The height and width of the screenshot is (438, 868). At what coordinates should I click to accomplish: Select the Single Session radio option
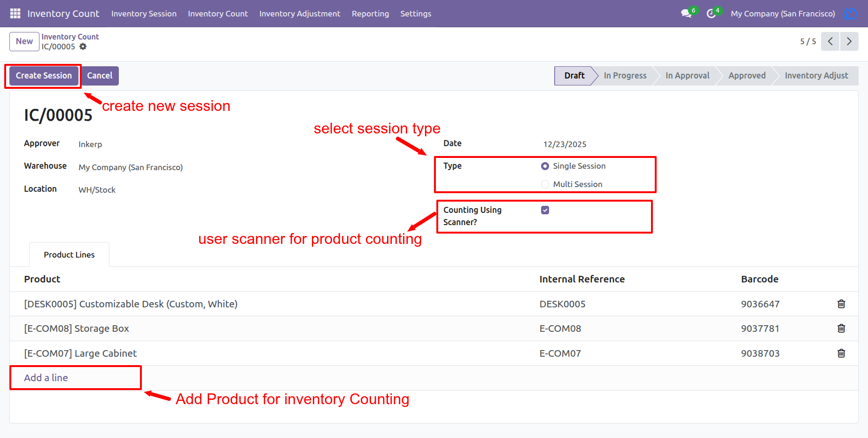click(545, 166)
